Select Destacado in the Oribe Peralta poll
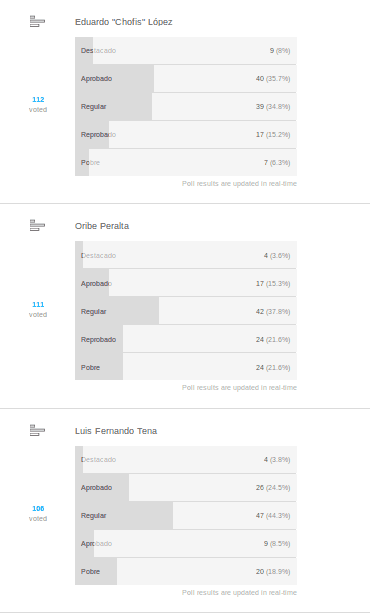This screenshot has height=613, width=370. pyautogui.click(x=186, y=255)
